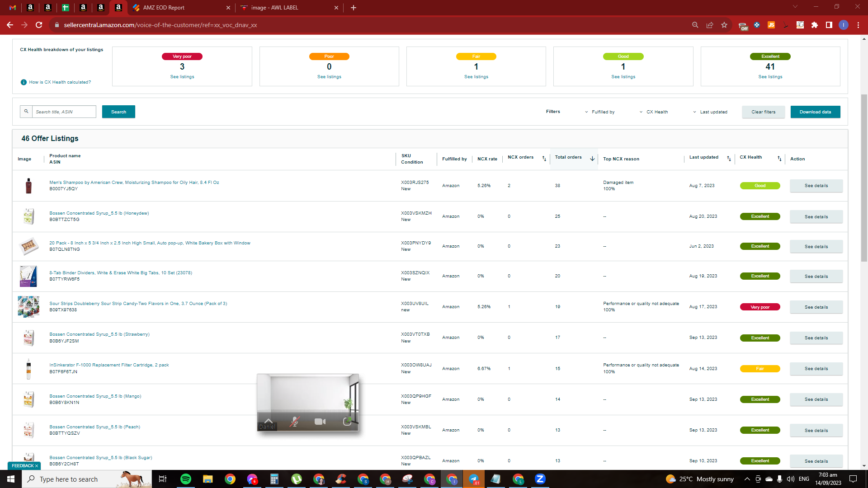Screen dimensions: 868x488
Task: See listings under Good
Action: coord(623,77)
